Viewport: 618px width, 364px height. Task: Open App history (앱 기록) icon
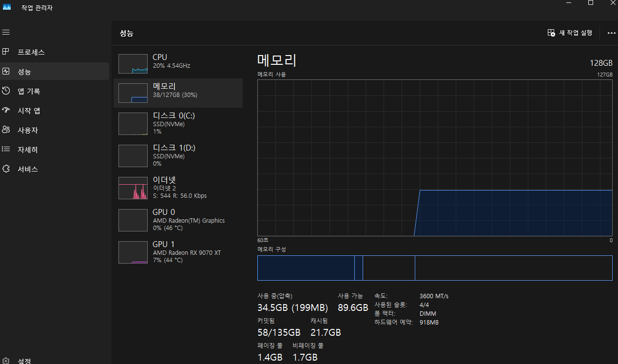pyautogui.click(x=6, y=91)
